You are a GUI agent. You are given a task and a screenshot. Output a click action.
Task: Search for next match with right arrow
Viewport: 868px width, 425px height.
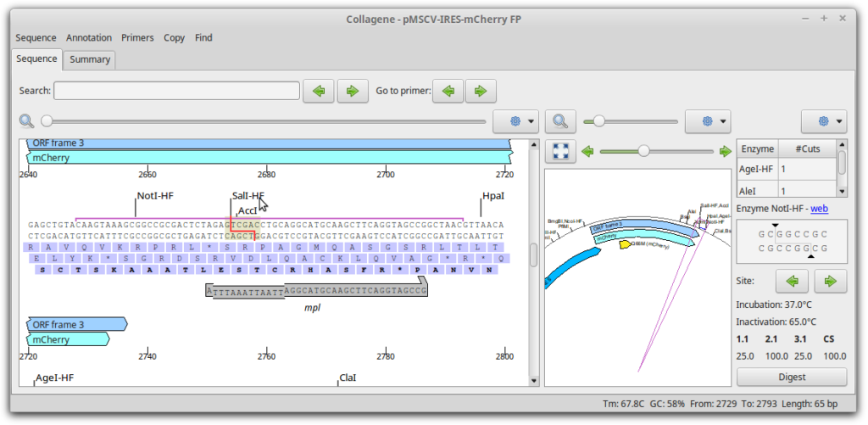click(353, 91)
